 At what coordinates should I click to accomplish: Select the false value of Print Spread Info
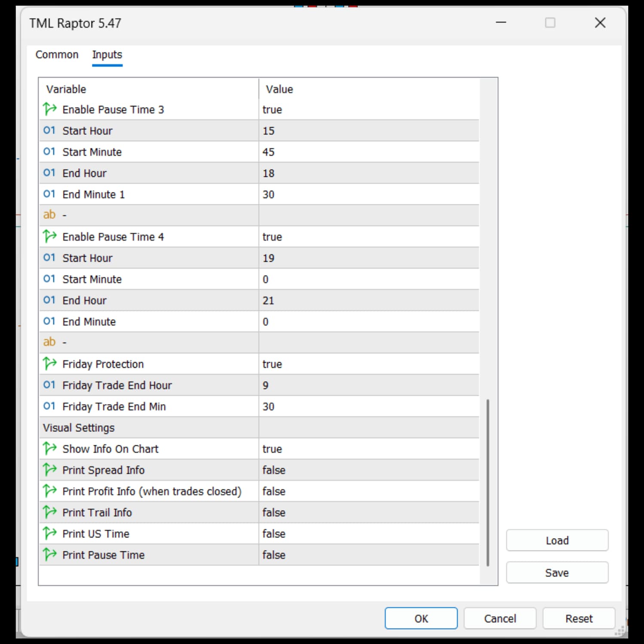click(274, 470)
